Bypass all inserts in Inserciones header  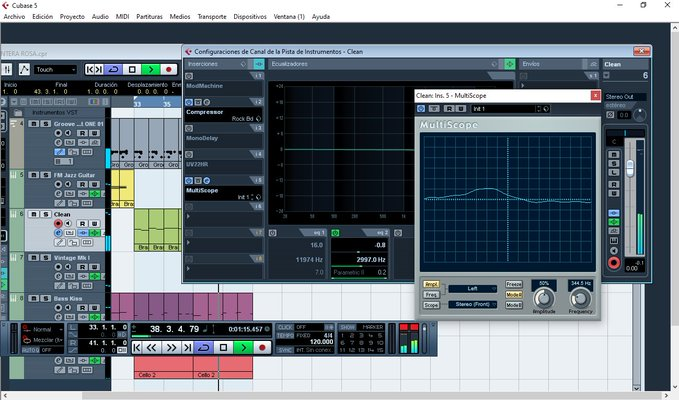click(259, 64)
